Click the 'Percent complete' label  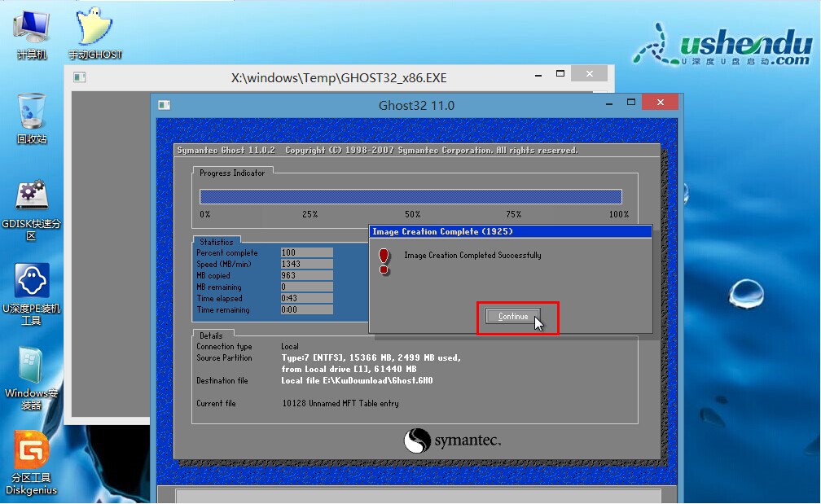226,252
